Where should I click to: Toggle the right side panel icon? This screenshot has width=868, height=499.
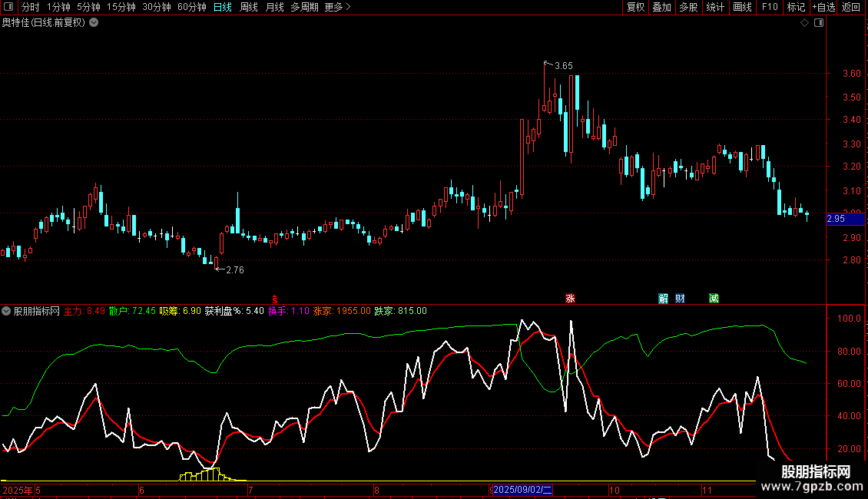(x=819, y=23)
